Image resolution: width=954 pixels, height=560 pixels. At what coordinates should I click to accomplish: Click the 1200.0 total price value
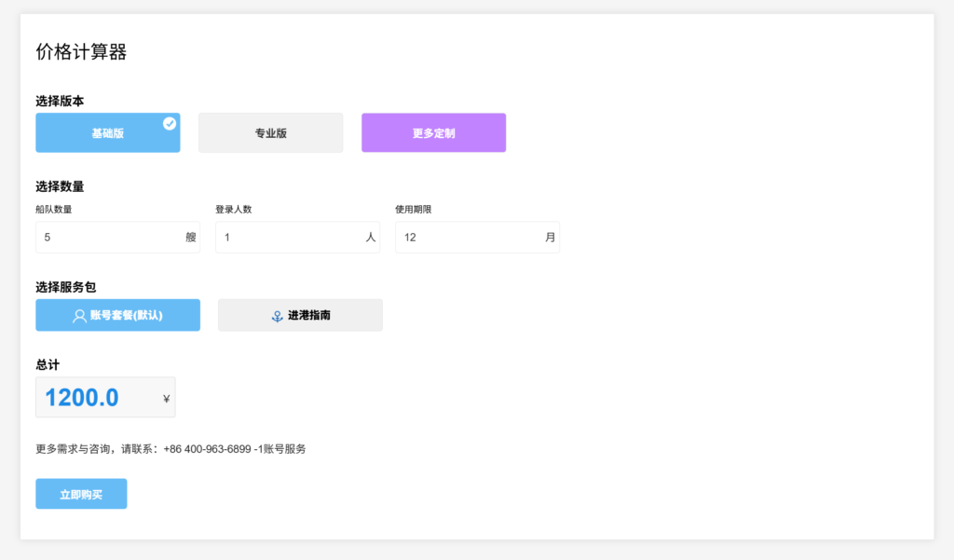[82, 398]
